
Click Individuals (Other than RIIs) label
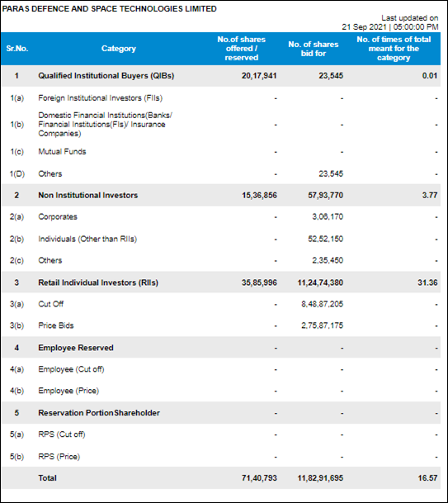coord(87,239)
